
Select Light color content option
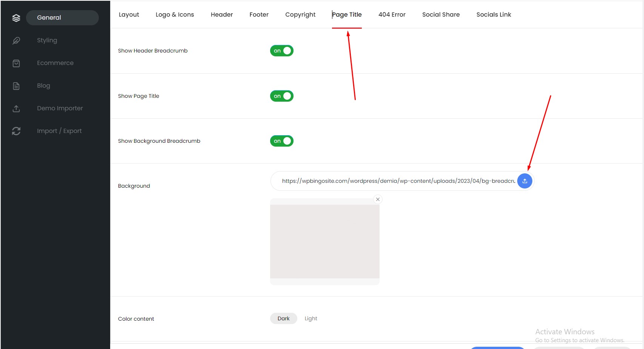coord(311,318)
